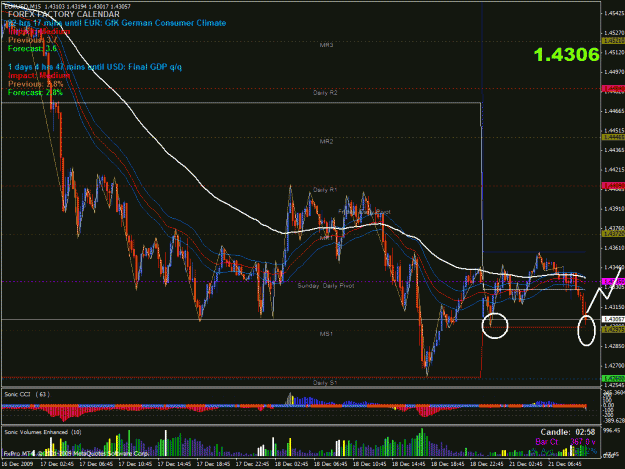Select the GfK German Consumer Climate event line
The height and width of the screenshot is (469, 625).
116,23
